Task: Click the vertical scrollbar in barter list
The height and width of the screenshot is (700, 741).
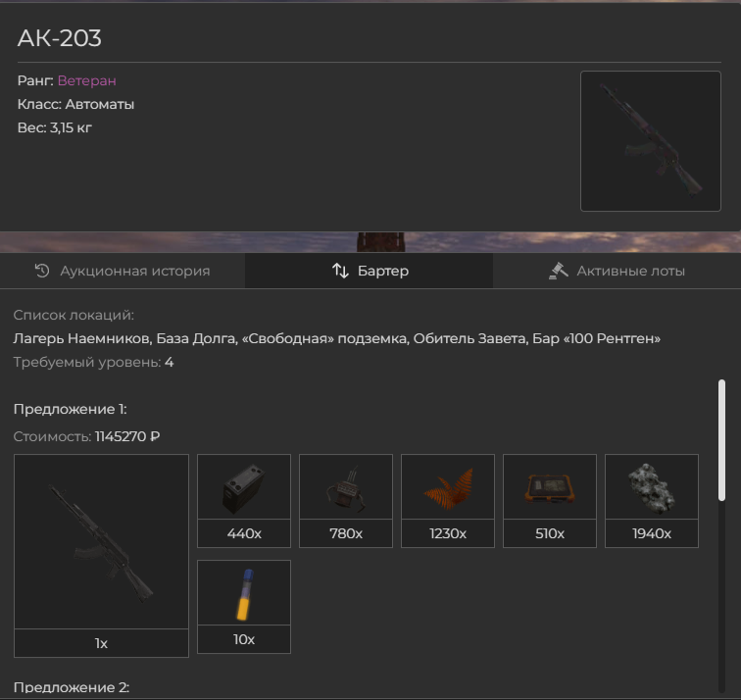Action: [721, 439]
